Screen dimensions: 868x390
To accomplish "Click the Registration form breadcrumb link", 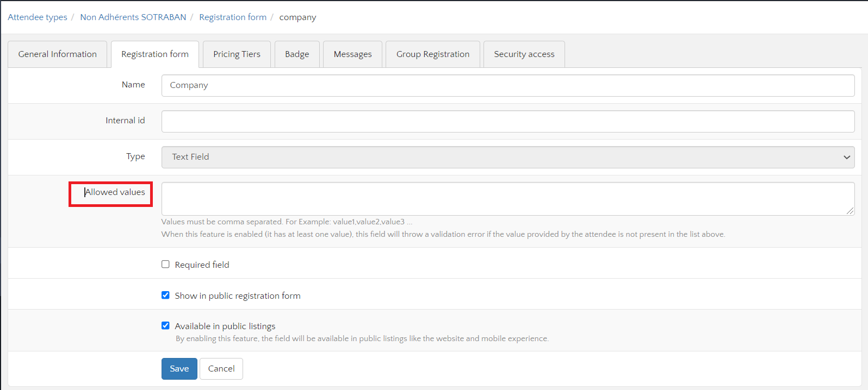I will coord(233,17).
